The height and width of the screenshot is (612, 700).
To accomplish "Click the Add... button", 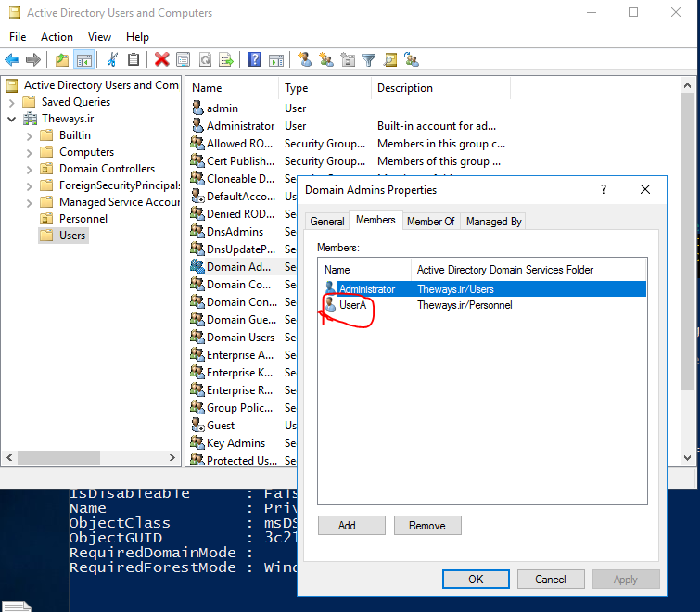I will click(351, 526).
